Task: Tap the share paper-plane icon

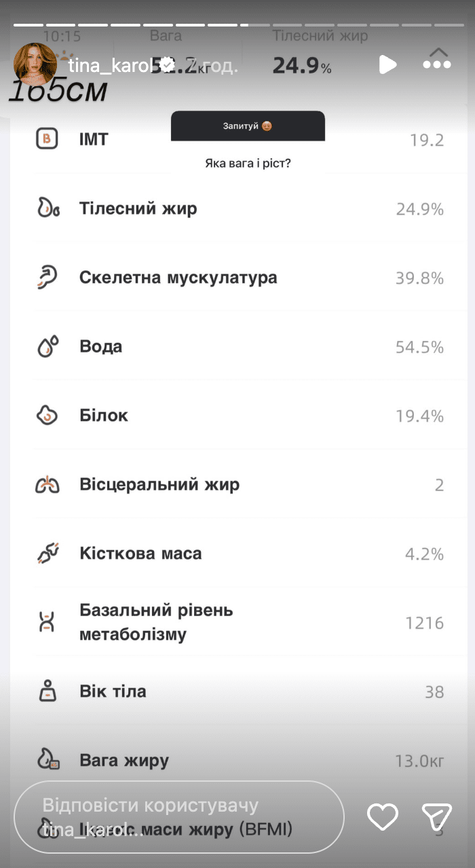Action: tap(436, 816)
